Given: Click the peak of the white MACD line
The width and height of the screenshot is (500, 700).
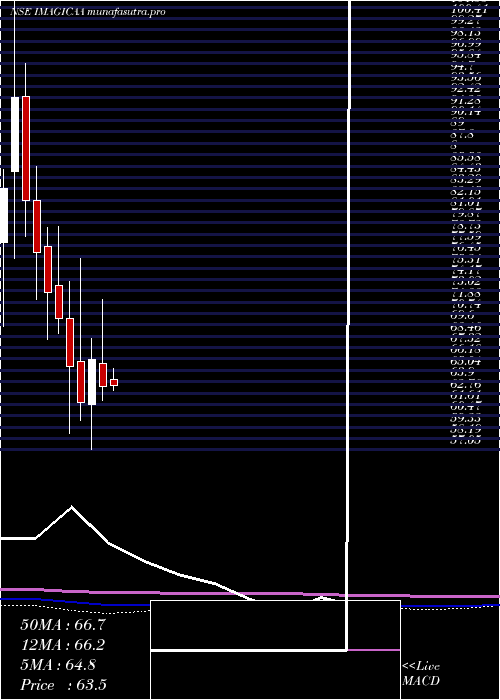Looking at the screenshot, I should pyautogui.click(x=71, y=506).
